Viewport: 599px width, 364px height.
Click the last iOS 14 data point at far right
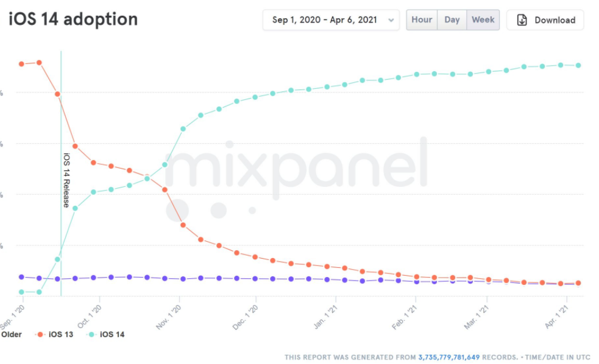(x=578, y=65)
